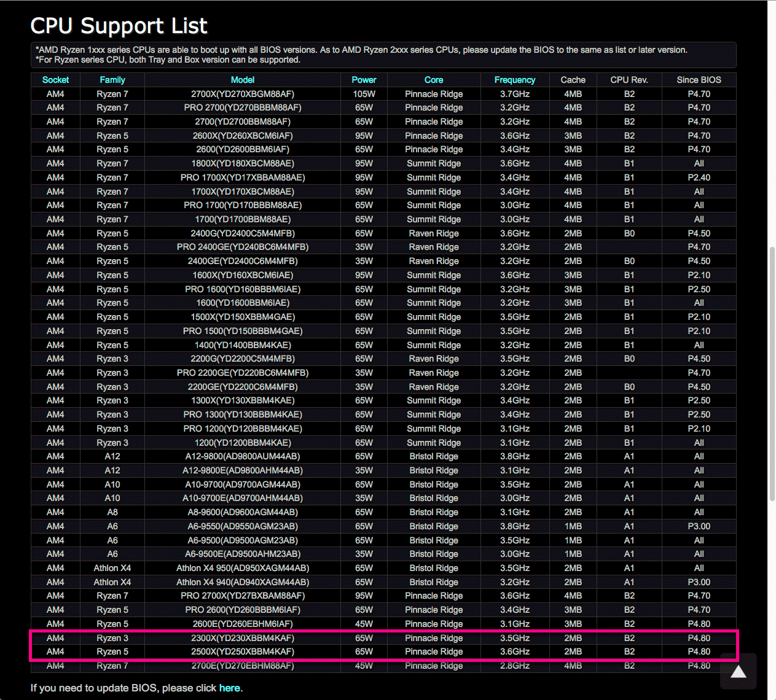Select model cell PRO 2700X(YD27BXBAM88AF)
The image size is (776, 700).
pyautogui.click(x=243, y=596)
